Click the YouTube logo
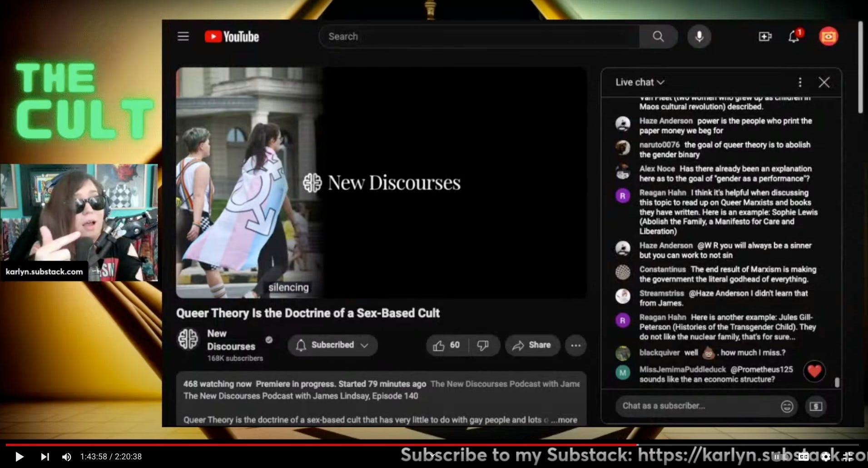The height and width of the screenshot is (468, 868). tap(232, 36)
